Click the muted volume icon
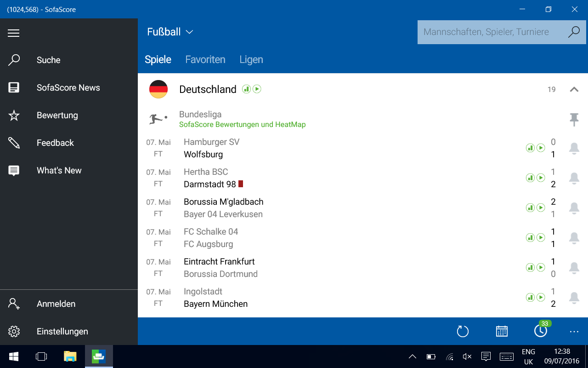This screenshot has height=368, width=588. click(x=467, y=356)
